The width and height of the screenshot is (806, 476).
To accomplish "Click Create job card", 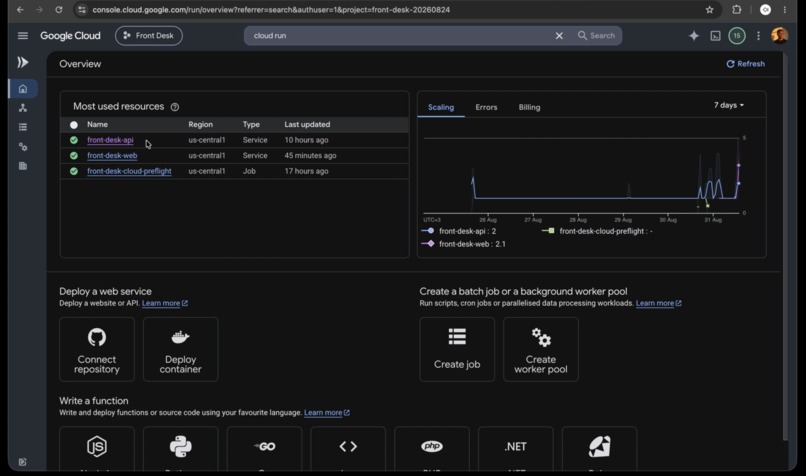I will [457, 350].
